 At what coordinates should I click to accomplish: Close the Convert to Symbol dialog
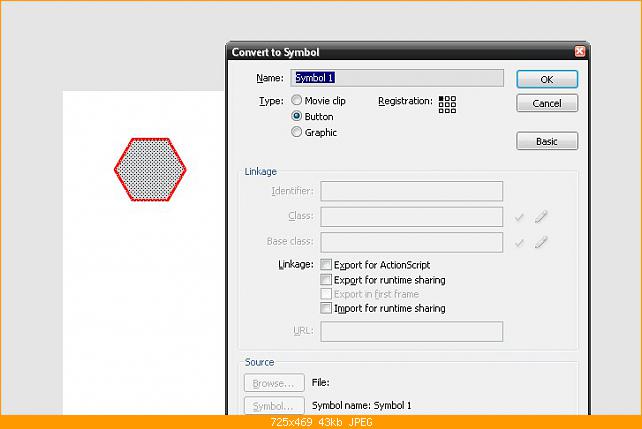[x=580, y=51]
